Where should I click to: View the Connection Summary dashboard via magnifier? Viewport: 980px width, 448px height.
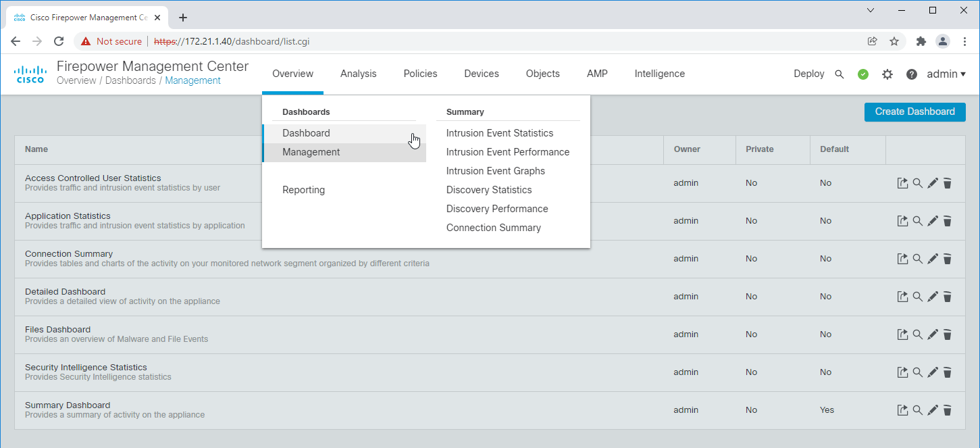(x=918, y=258)
